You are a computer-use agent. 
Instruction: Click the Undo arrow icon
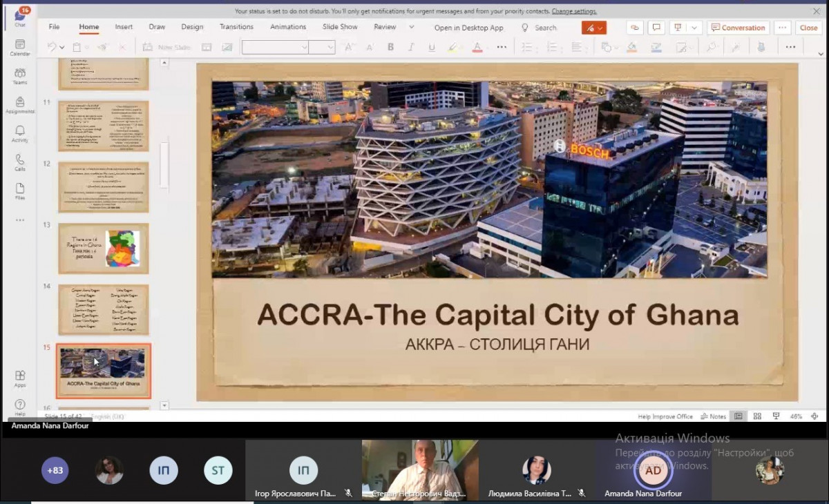(52, 47)
